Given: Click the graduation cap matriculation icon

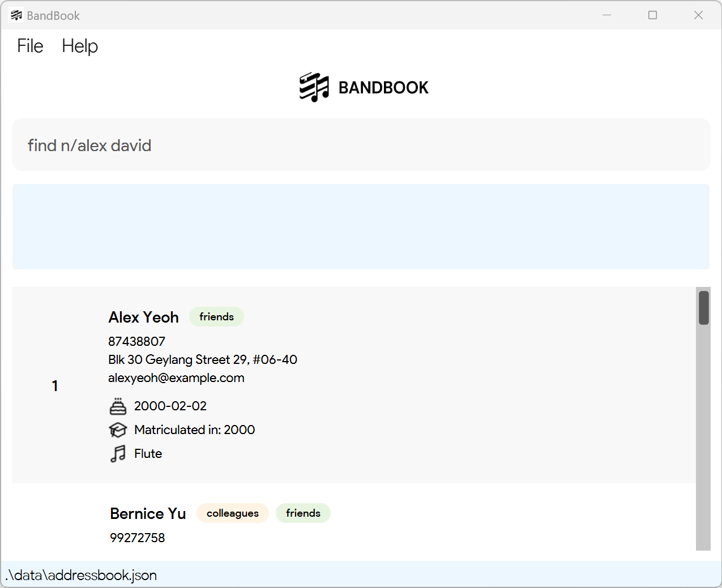Looking at the screenshot, I should (x=118, y=430).
